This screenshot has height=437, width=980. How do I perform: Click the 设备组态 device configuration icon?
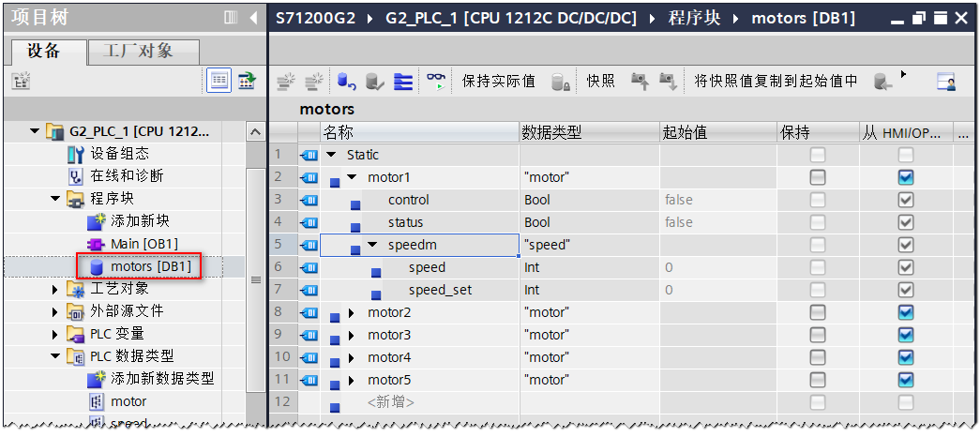coord(76,153)
